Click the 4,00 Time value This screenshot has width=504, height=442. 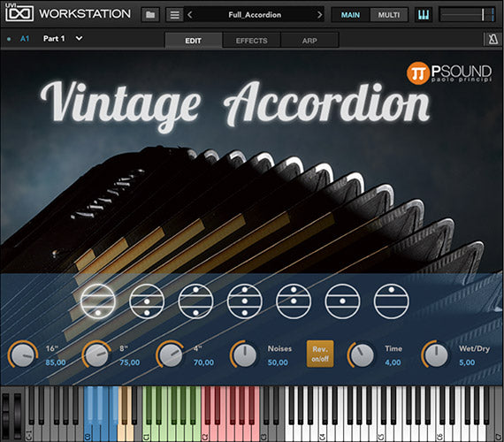point(393,362)
